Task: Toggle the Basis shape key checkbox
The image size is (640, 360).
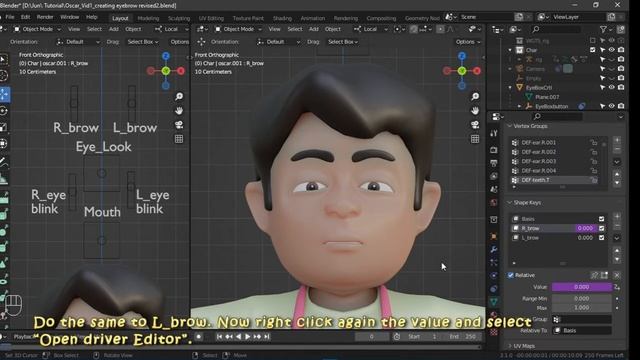Action: pos(601,219)
